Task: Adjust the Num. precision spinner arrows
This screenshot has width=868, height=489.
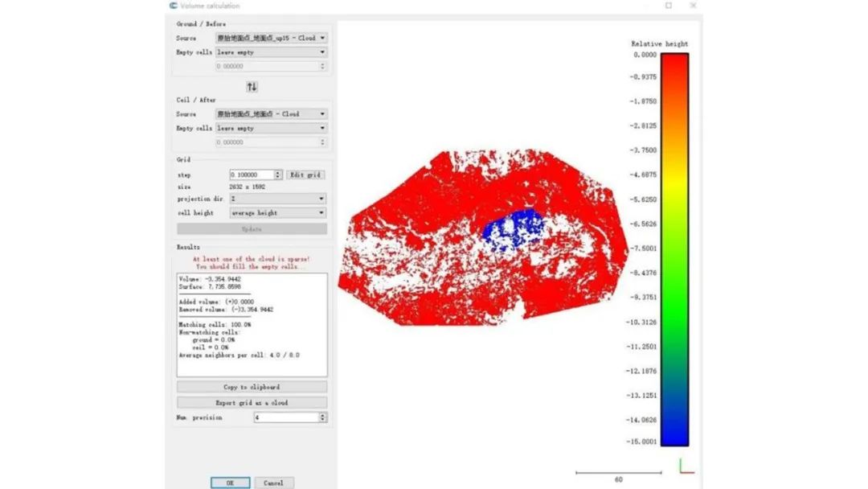Action: point(323,417)
